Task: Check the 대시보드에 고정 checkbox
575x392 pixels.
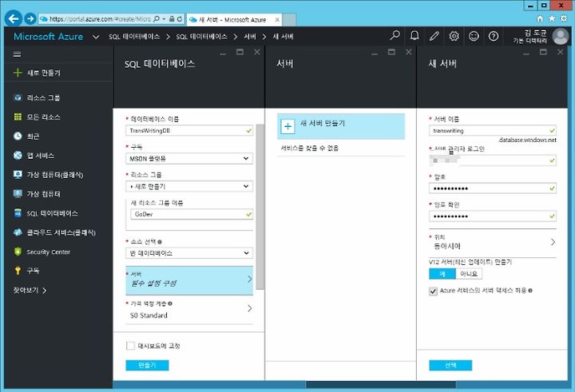Action: [x=130, y=346]
